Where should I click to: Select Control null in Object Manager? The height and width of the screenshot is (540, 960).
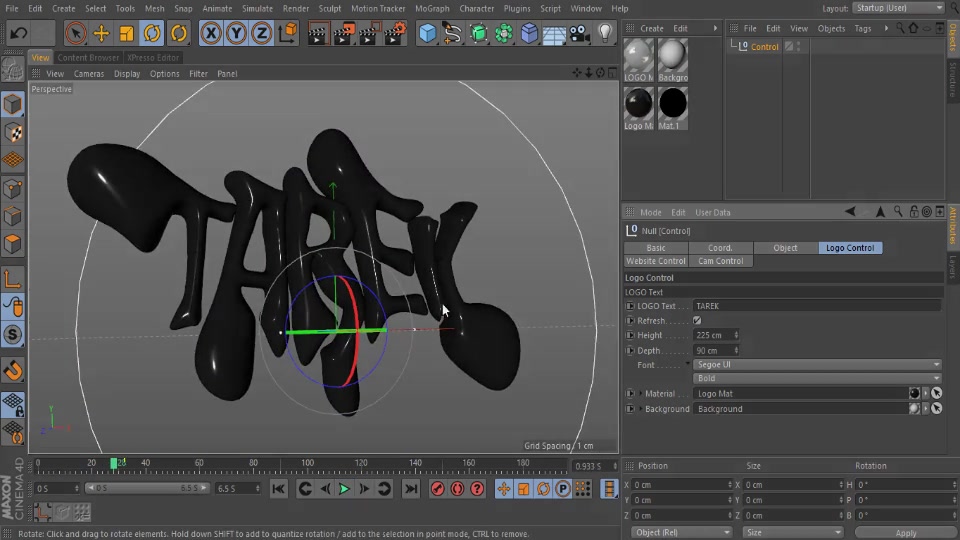click(x=764, y=47)
